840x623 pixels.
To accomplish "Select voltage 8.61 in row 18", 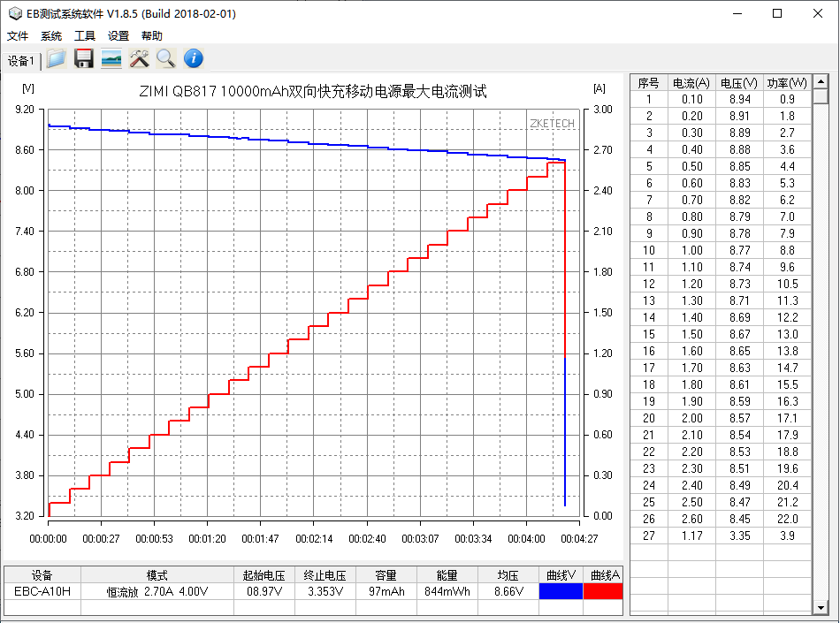I will point(739,384).
